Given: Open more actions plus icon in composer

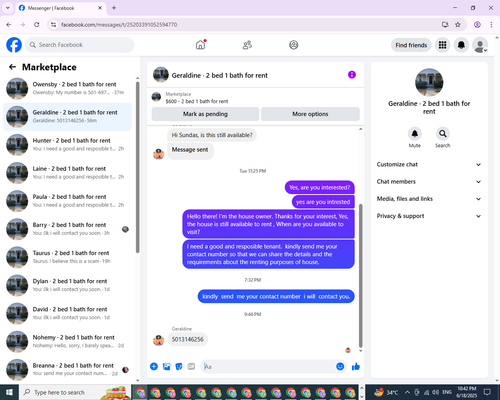Looking at the screenshot, I should click(x=154, y=366).
